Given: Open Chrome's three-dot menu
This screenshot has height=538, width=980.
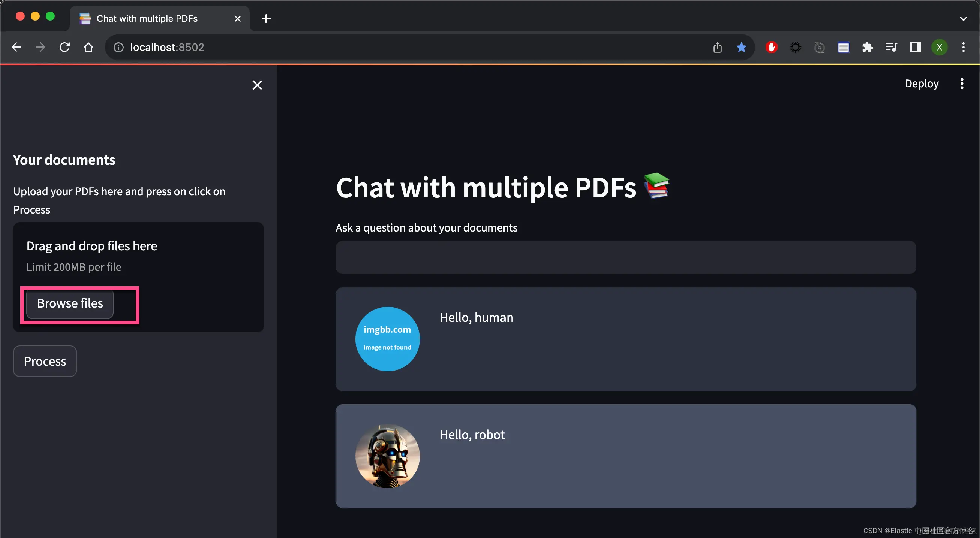Looking at the screenshot, I should (x=963, y=48).
